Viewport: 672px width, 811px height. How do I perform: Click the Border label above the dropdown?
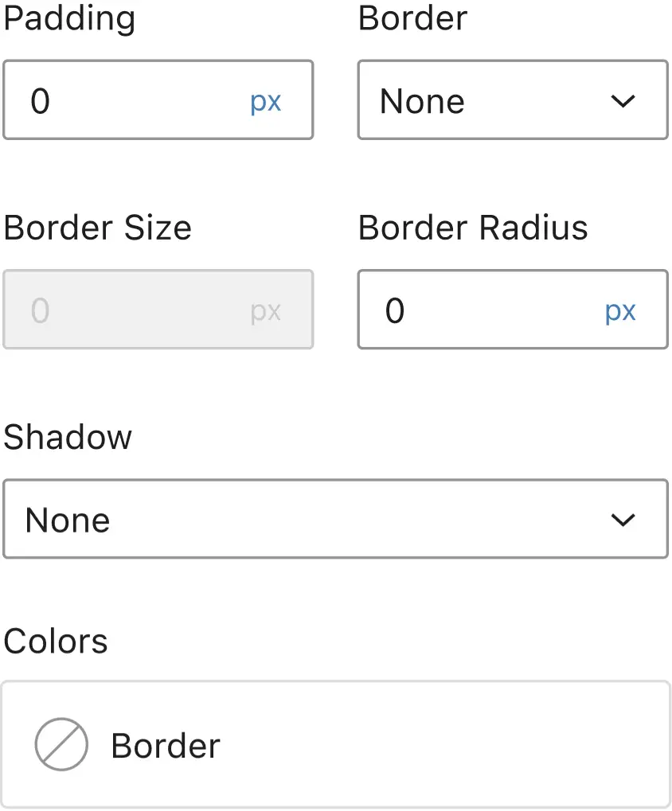412,18
